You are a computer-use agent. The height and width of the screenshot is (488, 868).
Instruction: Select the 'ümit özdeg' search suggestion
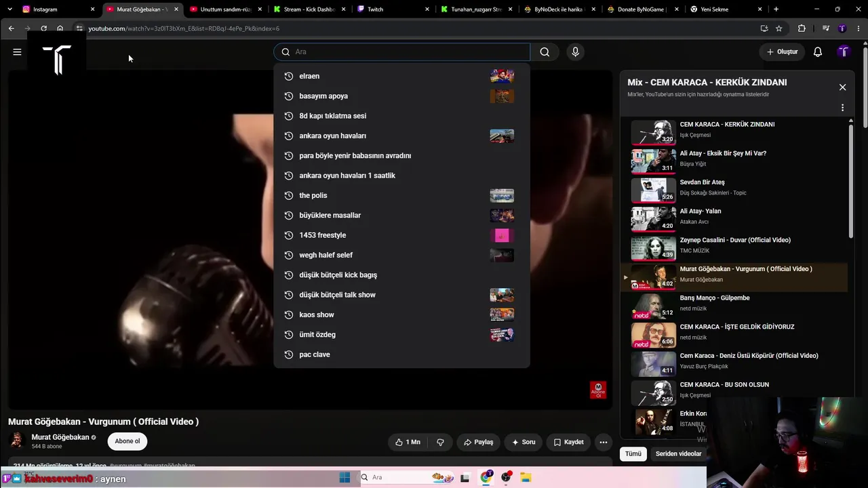point(401,335)
